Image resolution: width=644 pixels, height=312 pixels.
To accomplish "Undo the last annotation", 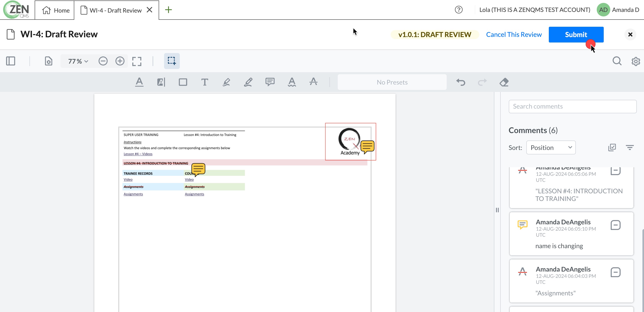I will tap(461, 82).
